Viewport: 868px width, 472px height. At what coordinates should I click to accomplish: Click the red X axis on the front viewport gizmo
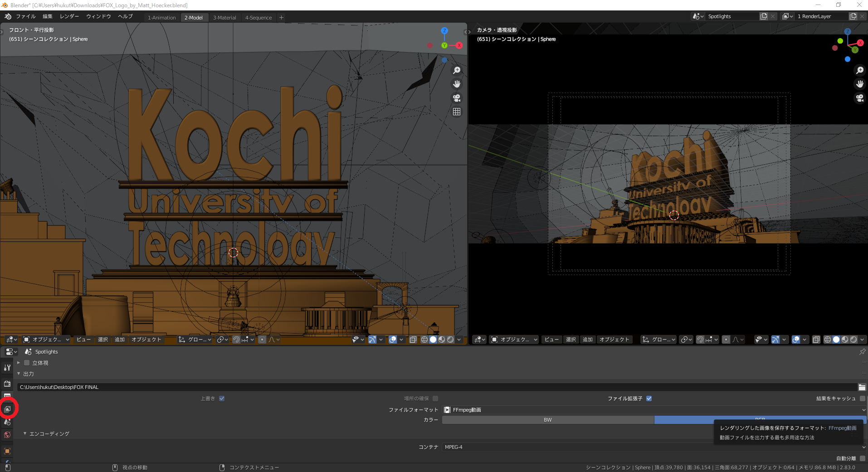pyautogui.click(x=459, y=45)
